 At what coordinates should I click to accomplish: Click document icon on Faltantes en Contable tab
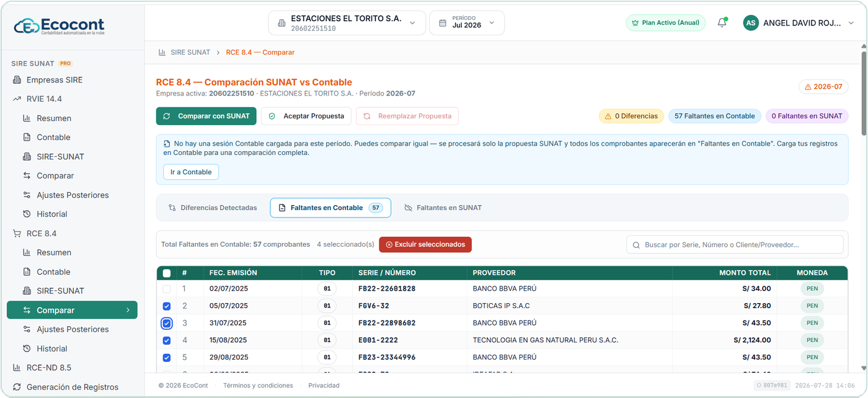pos(282,208)
